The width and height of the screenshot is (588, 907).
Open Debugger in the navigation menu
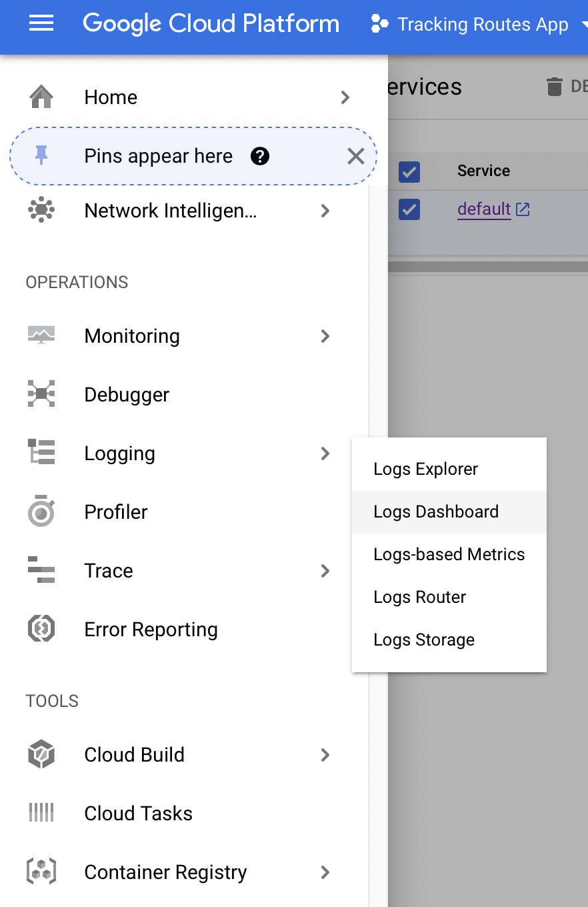[x=127, y=395]
